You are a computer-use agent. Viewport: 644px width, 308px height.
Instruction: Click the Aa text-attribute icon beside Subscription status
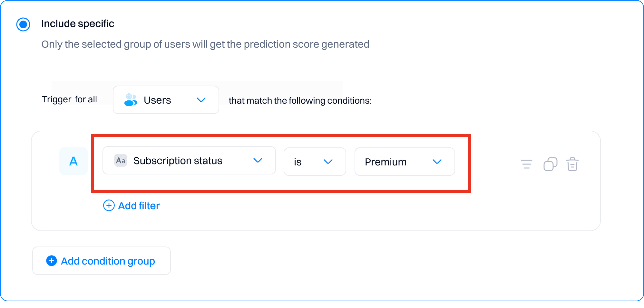(x=121, y=160)
